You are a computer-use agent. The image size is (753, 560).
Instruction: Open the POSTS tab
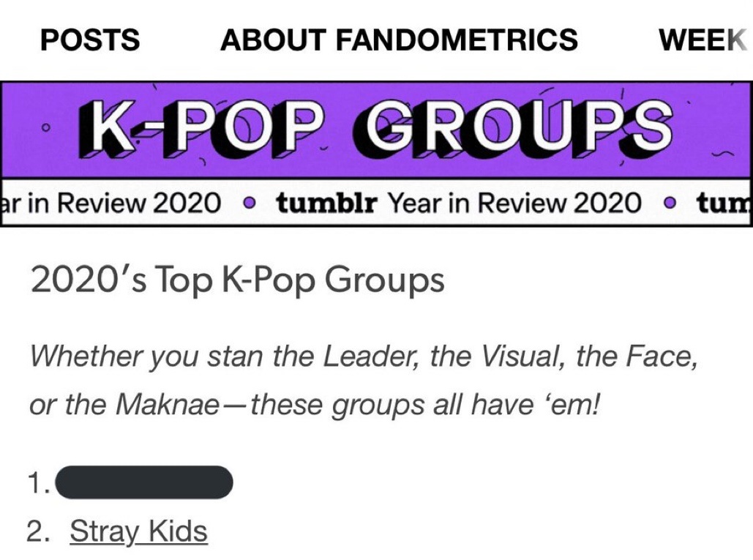90,40
